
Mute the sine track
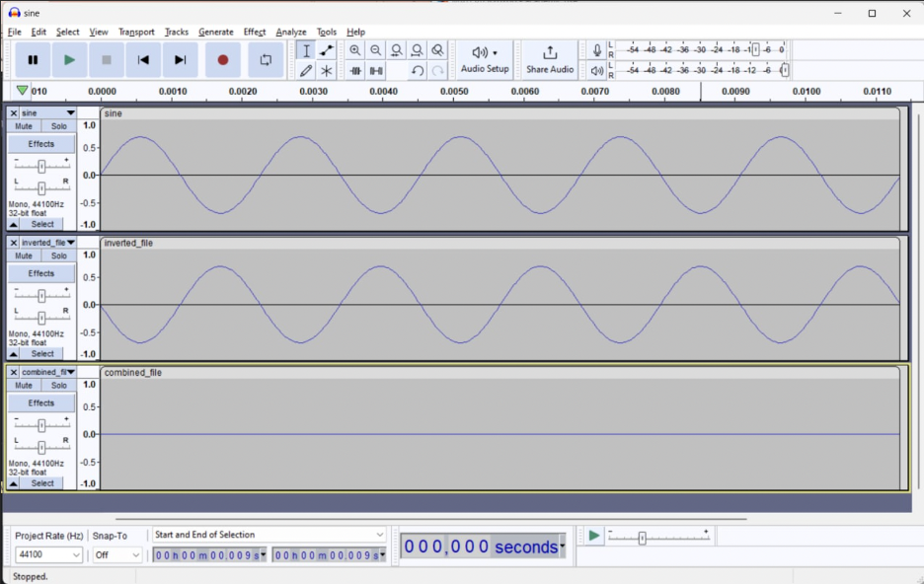click(x=24, y=126)
